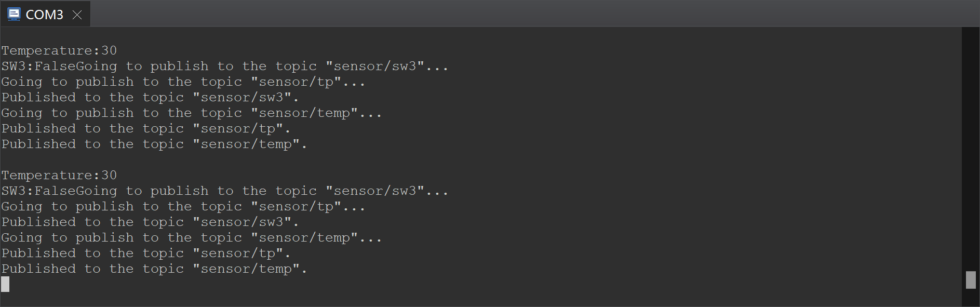Click first 'Published to sensor/sw3' line
The image size is (980, 307).
tap(150, 97)
